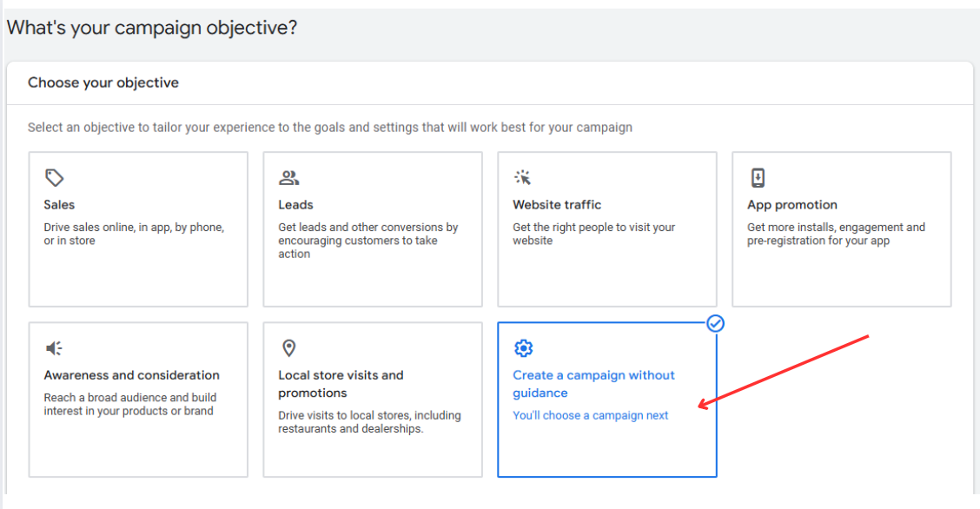Click 'Get the right people' description text

tap(593, 234)
